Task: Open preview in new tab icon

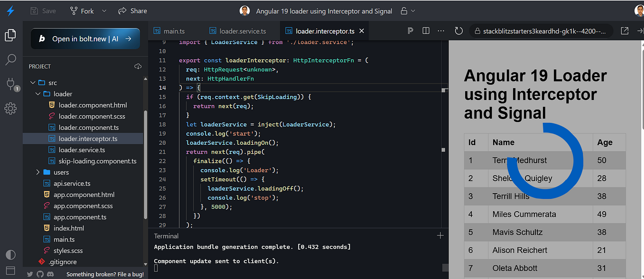Action: (x=625, y=31)
